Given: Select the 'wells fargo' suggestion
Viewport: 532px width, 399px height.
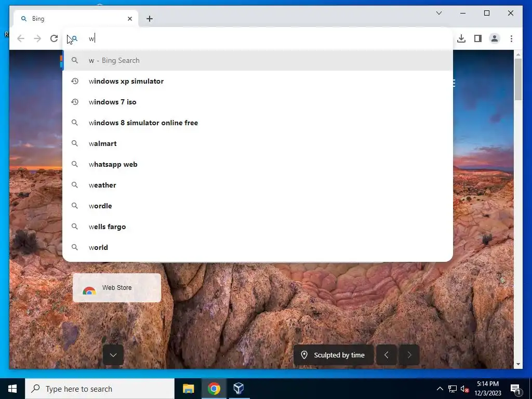Looking at the screenshot, I should click(258, 227).
